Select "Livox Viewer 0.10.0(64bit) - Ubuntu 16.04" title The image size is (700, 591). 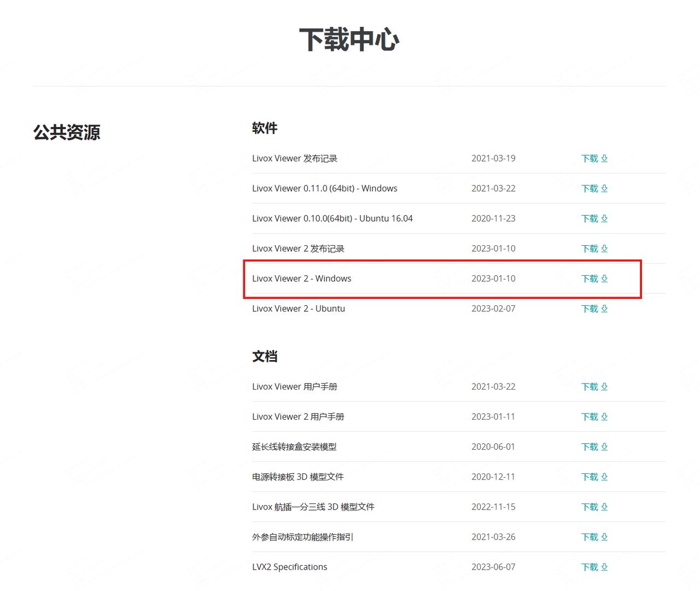tap(332, 218)
